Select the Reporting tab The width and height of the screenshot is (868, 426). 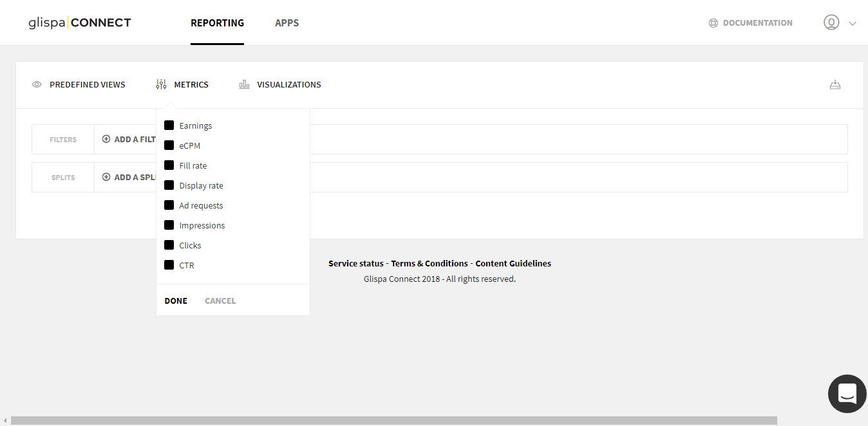(217, 23)
